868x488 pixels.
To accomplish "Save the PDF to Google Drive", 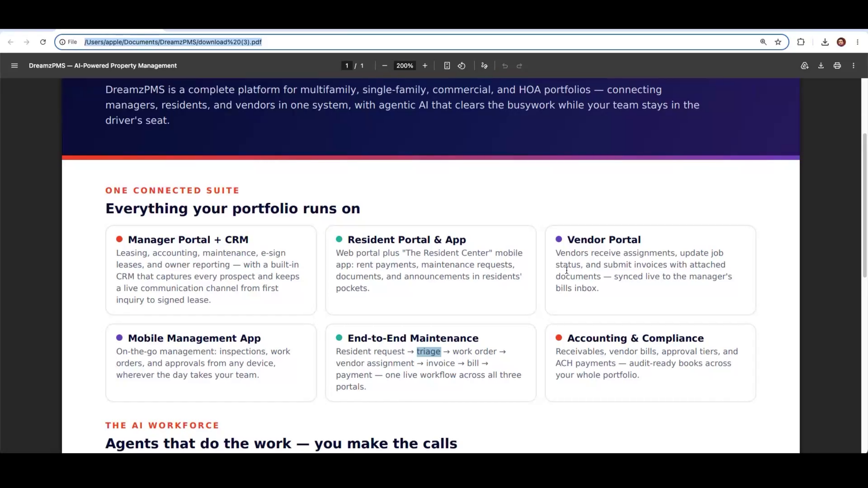I will [x=805, y=65].
